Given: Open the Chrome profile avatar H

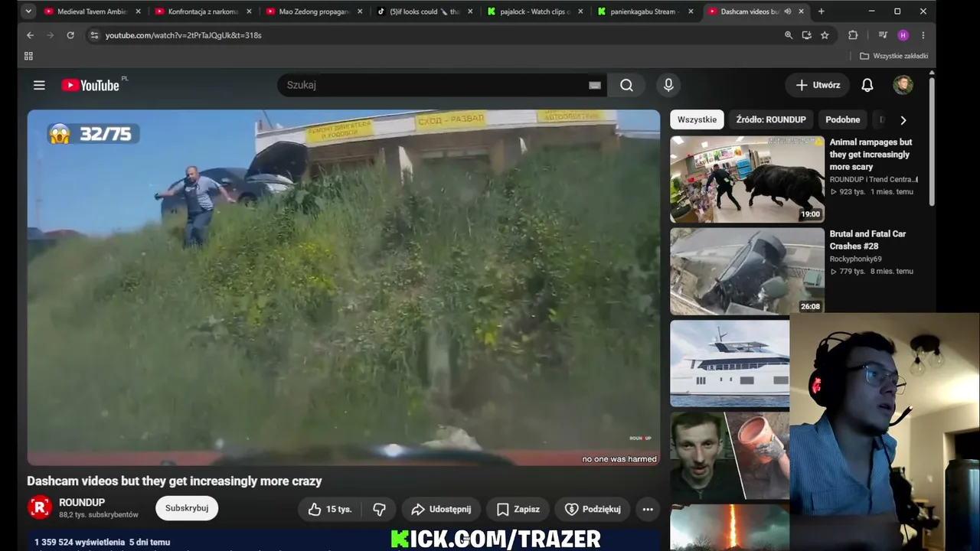Looking at the screenshot, I should pos(903,35).
